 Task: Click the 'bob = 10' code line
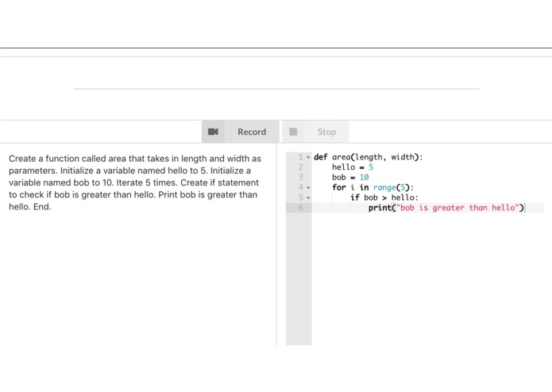click(350, 177)
